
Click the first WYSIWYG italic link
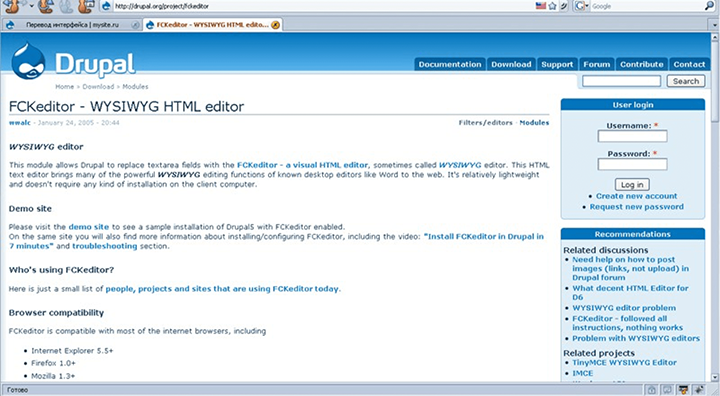[460, 165]
